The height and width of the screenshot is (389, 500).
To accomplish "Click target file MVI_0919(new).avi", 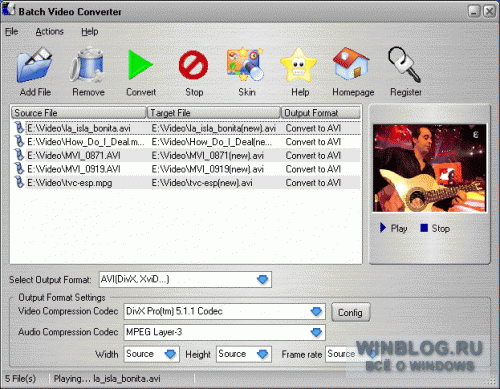I will [x=208, y=169].
